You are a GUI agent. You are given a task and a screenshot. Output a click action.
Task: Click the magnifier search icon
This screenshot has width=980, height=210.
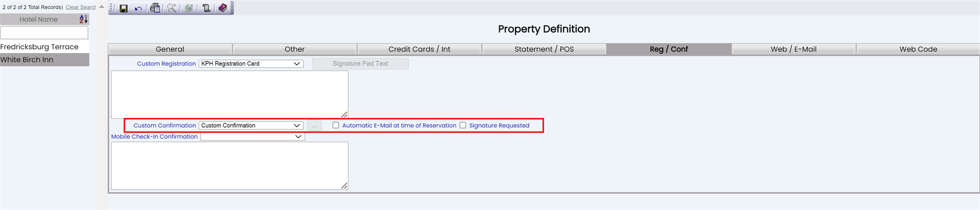[172, 8]
